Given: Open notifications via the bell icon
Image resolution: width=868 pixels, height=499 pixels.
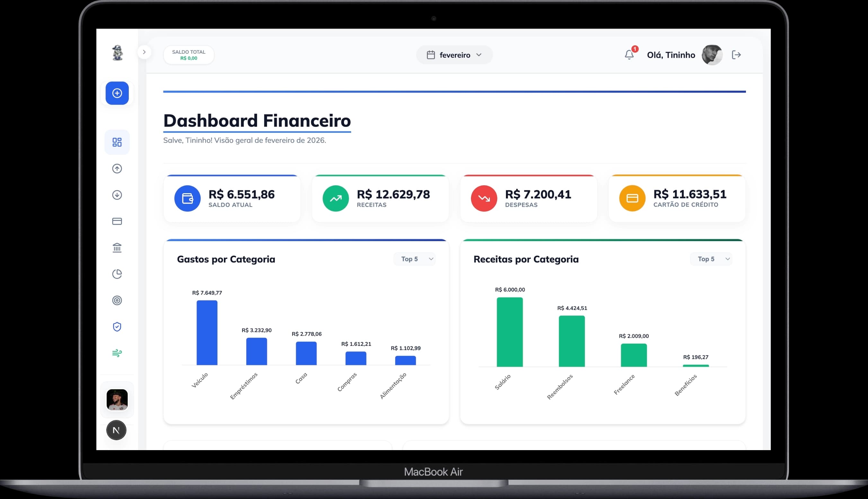Looking at the screenshot, I should click(629, 55).
